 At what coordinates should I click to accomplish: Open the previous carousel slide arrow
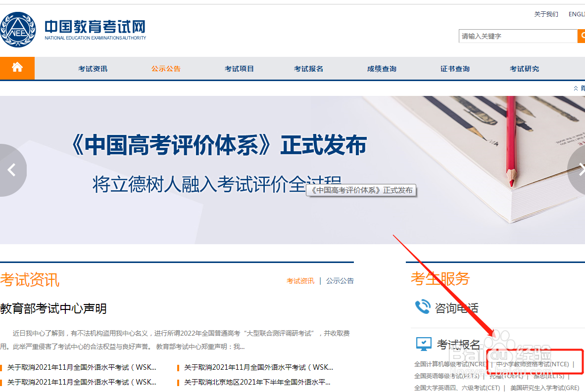point(12,170)
